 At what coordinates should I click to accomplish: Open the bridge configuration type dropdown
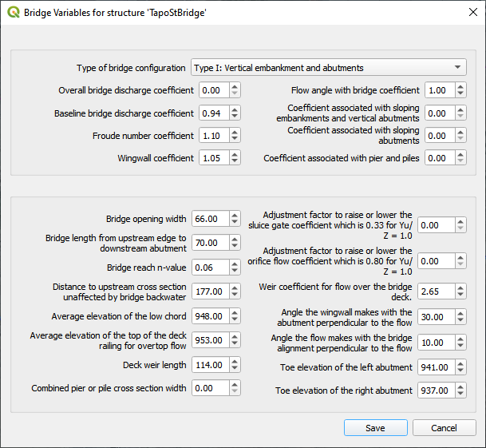coord(328,68)
